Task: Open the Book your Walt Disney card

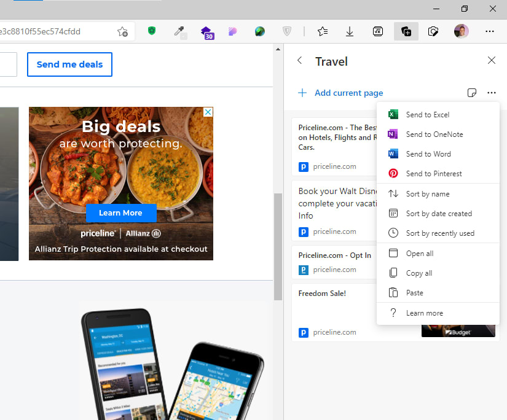Action: coord(334,211)
